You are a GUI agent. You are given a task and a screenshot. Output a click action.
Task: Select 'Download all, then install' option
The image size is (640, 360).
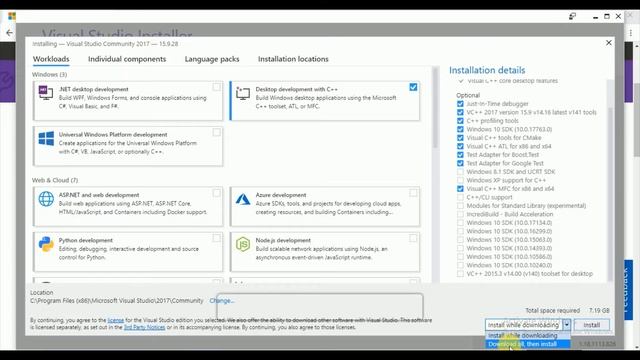click(527, 344)
